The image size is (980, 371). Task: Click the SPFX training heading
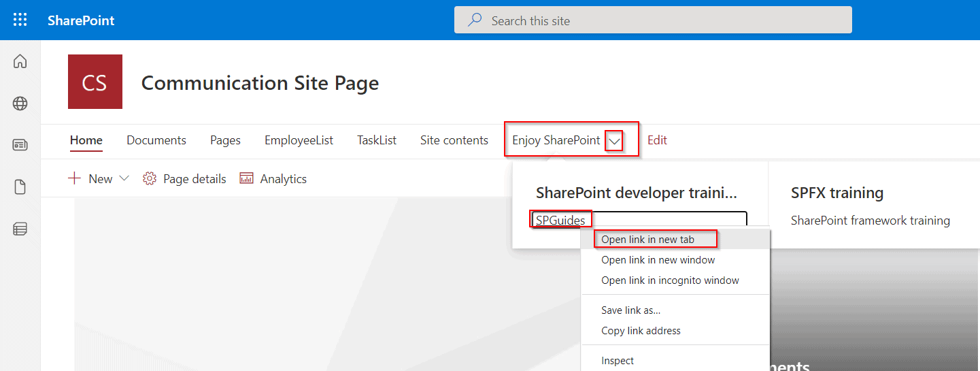pyautogui.click(x=837, y=193)
